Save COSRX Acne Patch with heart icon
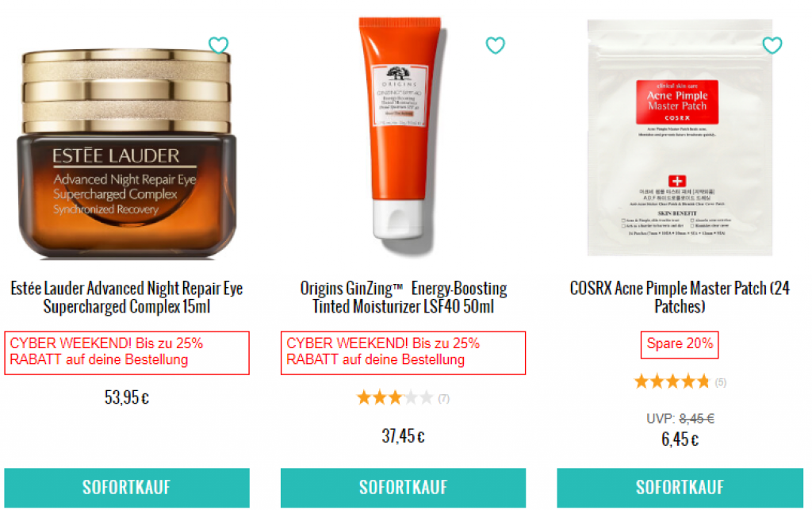Screen dimensions: 812x510 tap(772, 45)
